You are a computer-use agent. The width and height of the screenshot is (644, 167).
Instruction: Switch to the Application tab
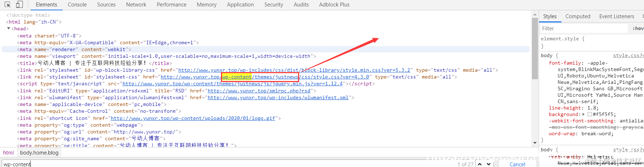[241, 5]
